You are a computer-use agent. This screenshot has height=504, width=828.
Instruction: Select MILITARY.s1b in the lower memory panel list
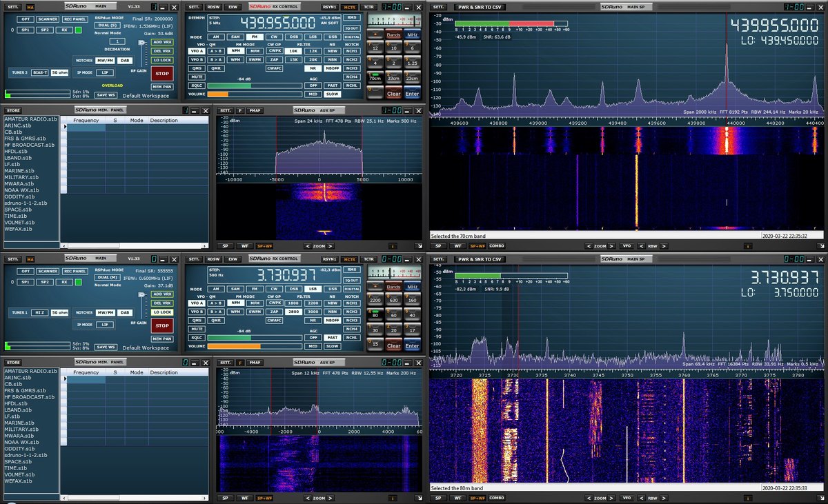click(x=21, y=429)
